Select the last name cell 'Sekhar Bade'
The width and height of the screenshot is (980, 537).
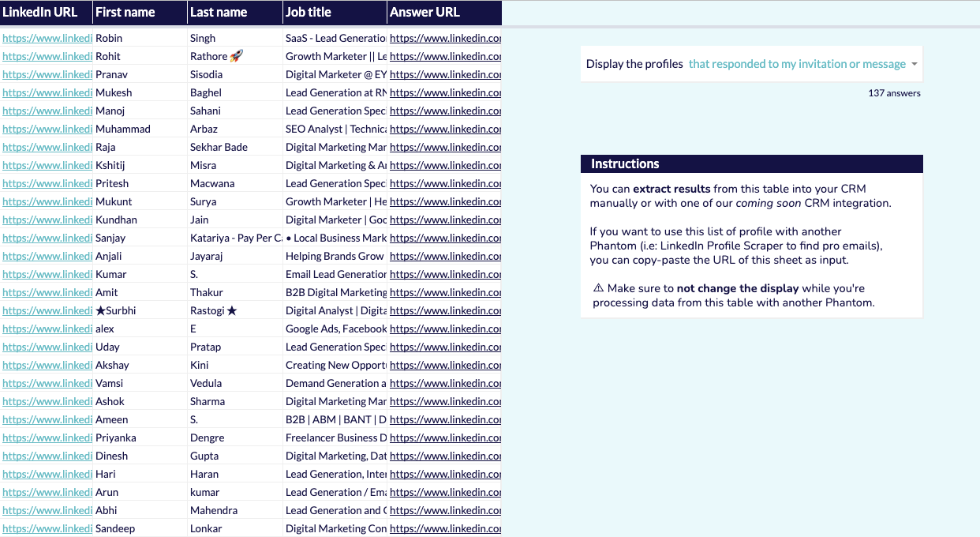[235, 147]
